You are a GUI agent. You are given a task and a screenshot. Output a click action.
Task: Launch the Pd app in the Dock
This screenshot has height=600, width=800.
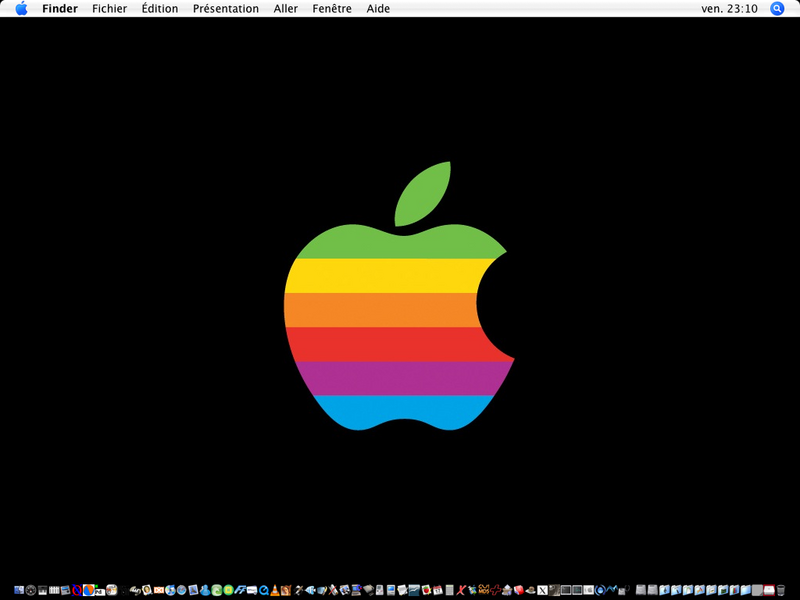[100, 592]
